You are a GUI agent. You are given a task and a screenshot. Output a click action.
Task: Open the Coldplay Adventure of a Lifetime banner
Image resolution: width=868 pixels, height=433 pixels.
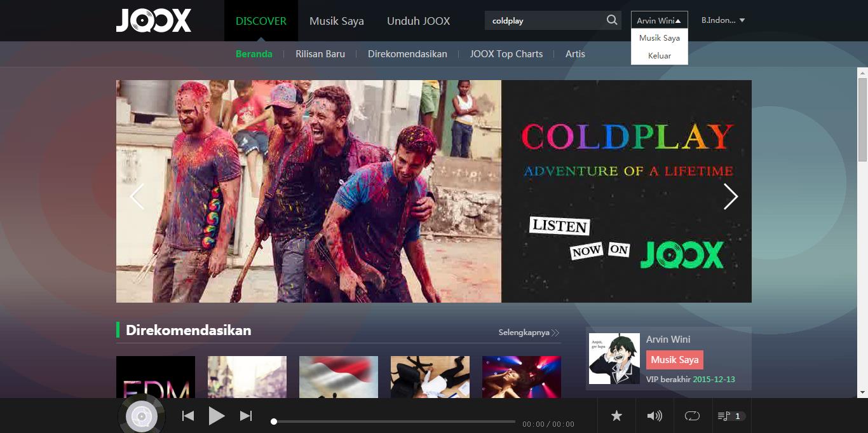coord(434,191)
